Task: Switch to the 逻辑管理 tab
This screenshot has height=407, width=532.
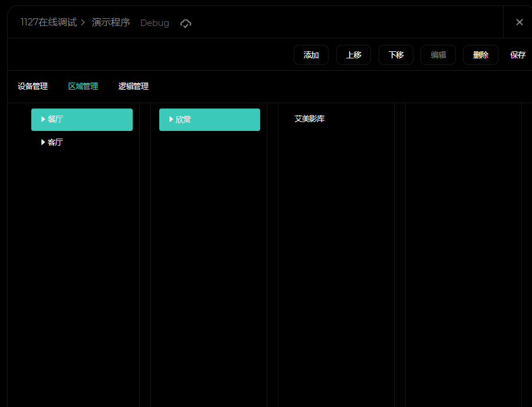Action: [133, 86]
